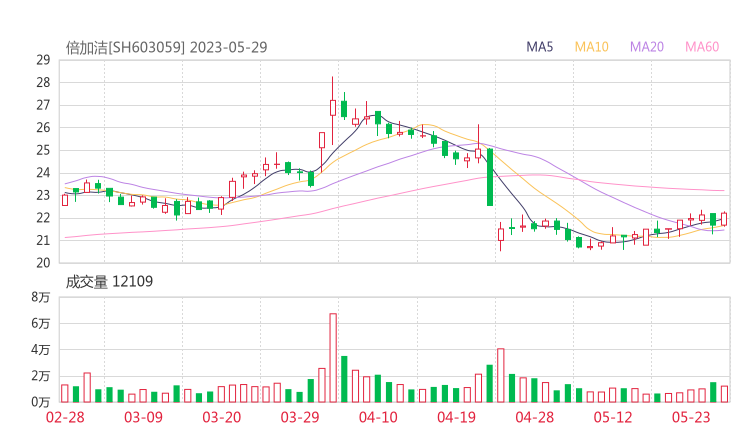Click the MA60 legend label
This screenshot has width=740, height=440.
702,47
